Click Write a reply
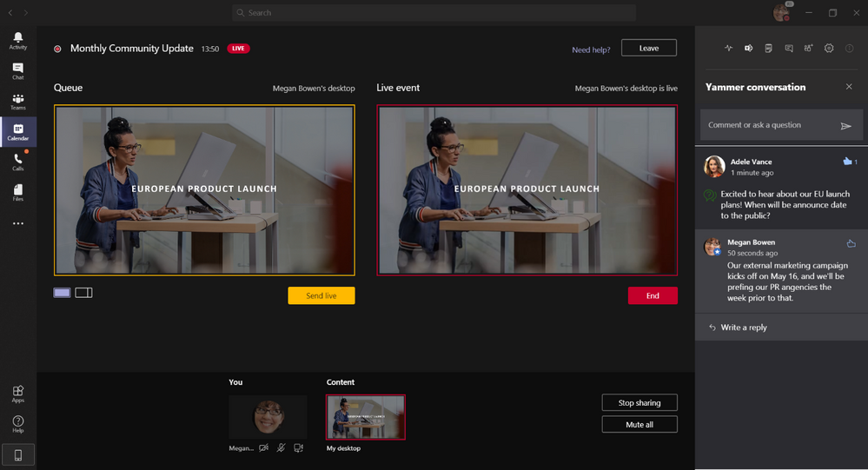Image resolution: width=868 pixels, height=470 pixels. (744, 328)
